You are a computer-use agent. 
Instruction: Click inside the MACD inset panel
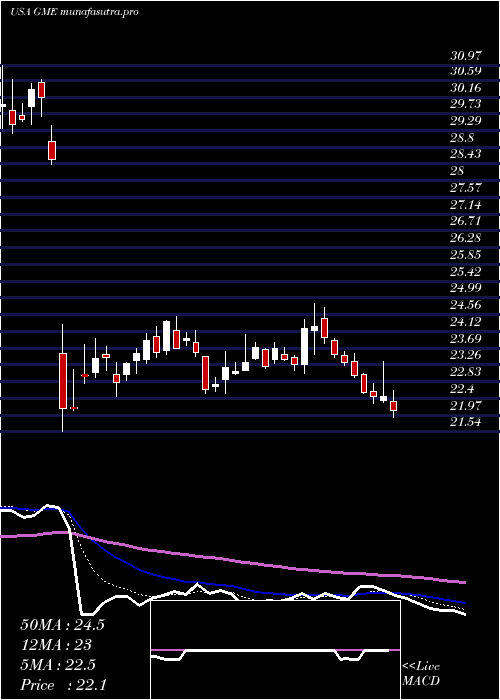(x=275, y=650)
